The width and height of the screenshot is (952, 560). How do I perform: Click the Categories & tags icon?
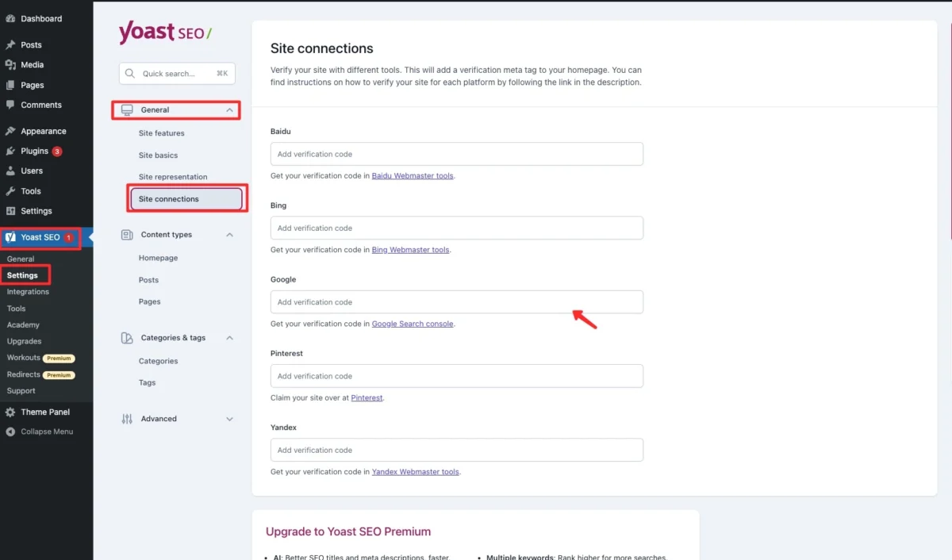[127, 338]
